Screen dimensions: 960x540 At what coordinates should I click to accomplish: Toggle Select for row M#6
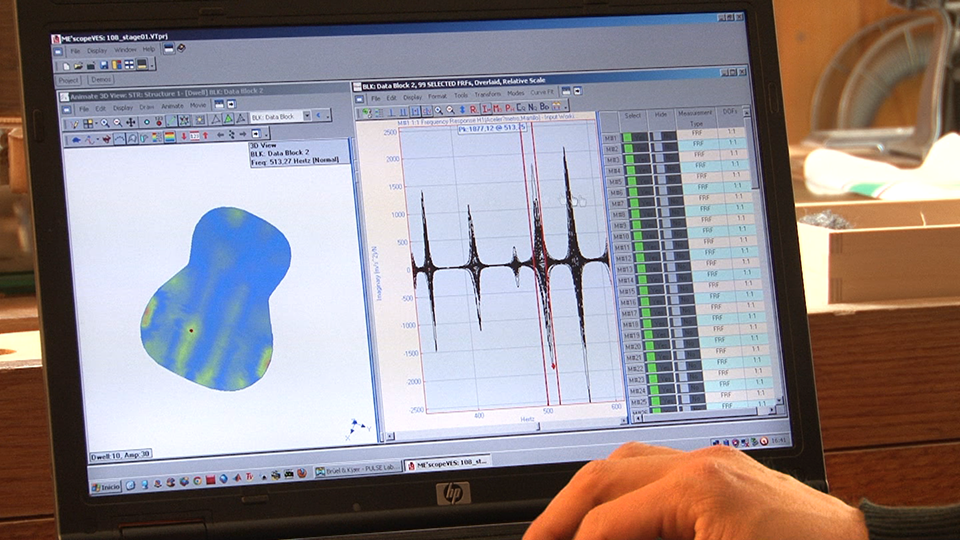642,192
